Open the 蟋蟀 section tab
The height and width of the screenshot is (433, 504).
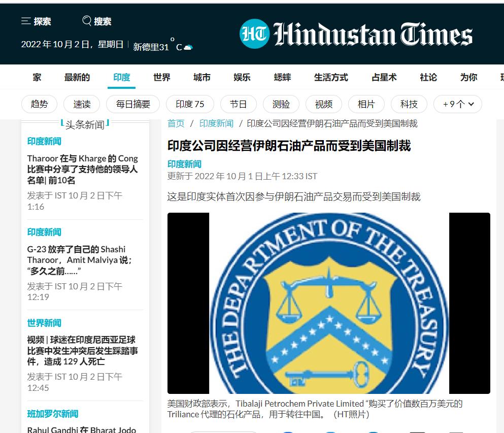tap(282, 77)
